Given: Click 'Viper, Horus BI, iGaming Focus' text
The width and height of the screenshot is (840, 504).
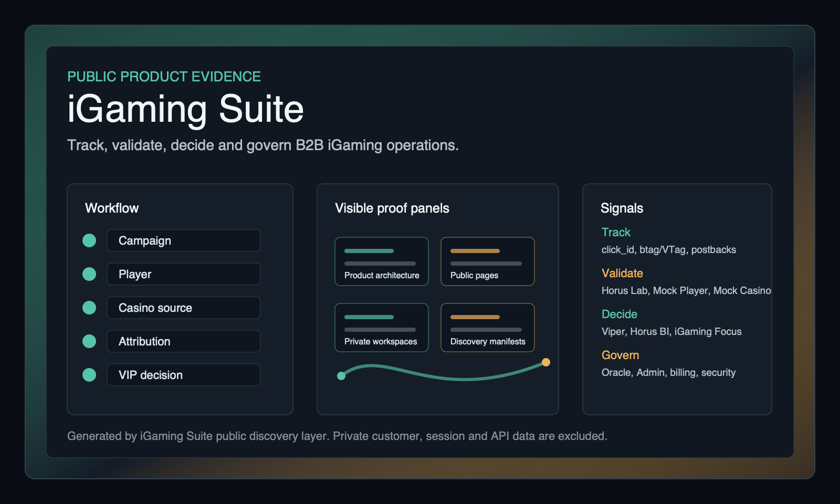Looking at the screenshot, I should [x=671, y=332].
